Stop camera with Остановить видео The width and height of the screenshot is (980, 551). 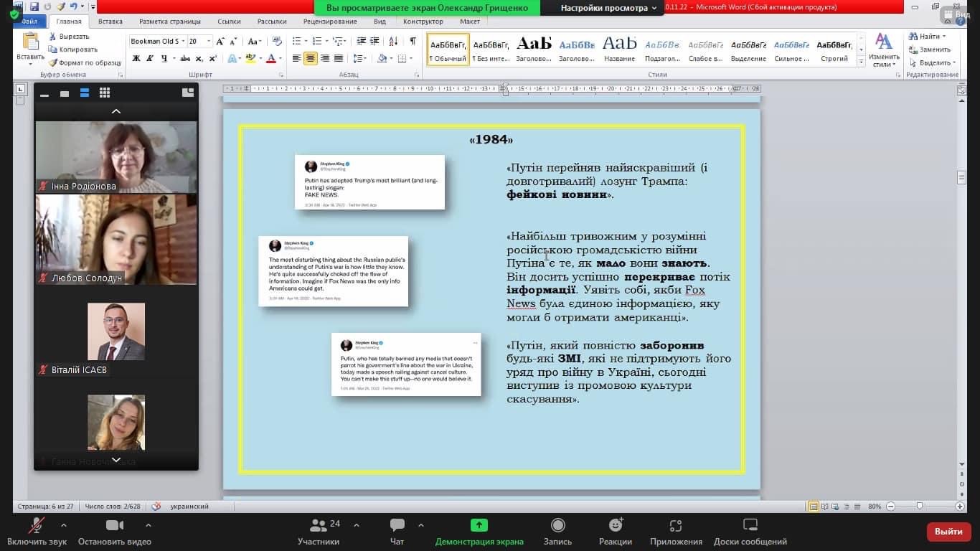114,526
